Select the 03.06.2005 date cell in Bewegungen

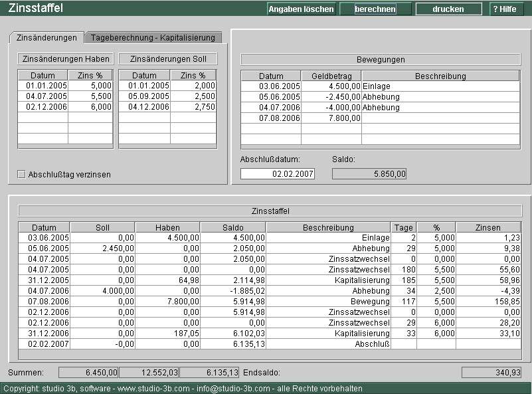tap(271, 86)
